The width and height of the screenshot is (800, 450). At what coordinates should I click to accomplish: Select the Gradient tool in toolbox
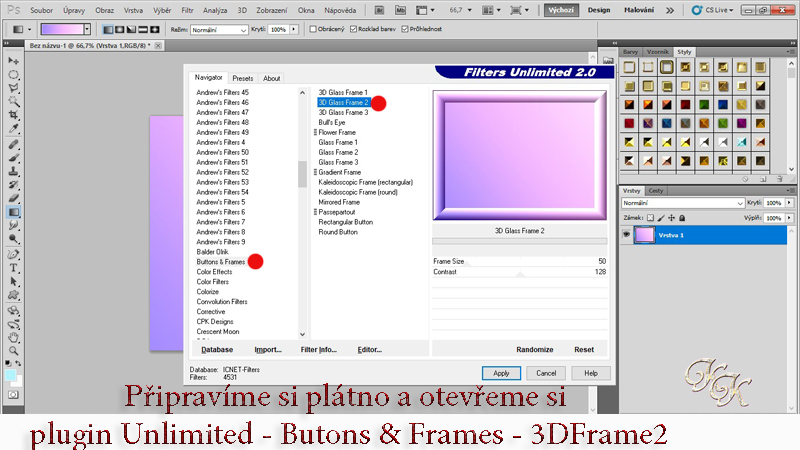13,212
